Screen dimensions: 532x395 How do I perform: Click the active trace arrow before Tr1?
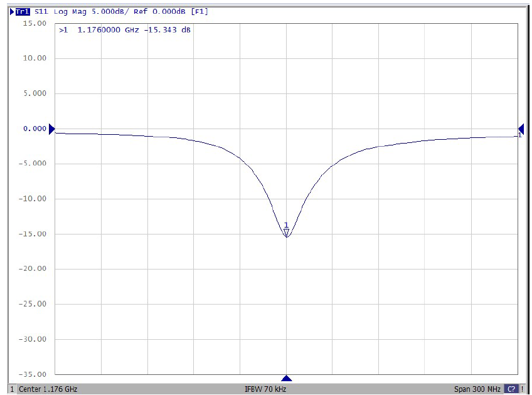[x=12, y=11]
